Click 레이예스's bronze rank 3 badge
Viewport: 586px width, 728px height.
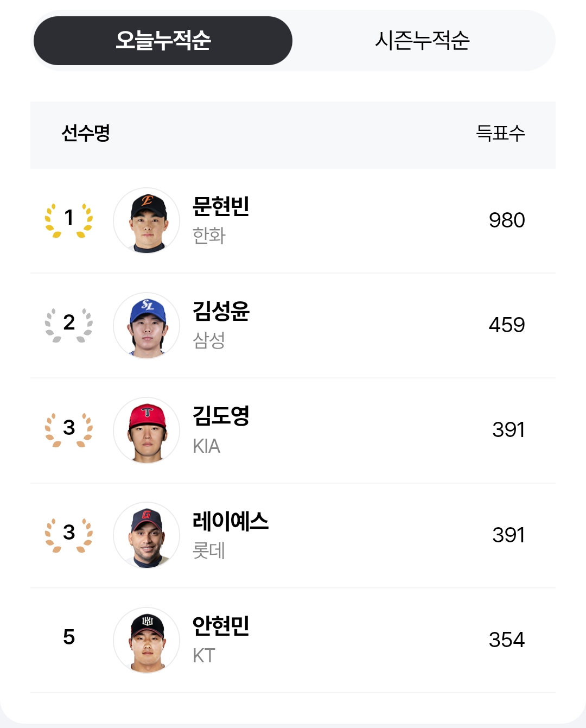point(68,534)
